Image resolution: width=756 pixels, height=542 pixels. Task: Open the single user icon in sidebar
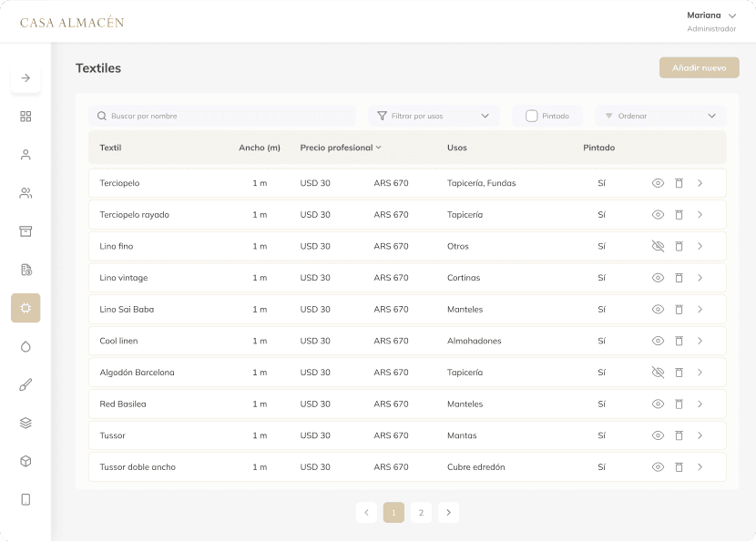[26, 155]
